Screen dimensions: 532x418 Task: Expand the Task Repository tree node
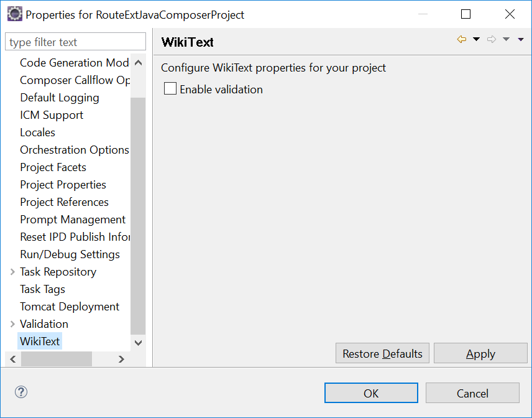tap(12, 272)
